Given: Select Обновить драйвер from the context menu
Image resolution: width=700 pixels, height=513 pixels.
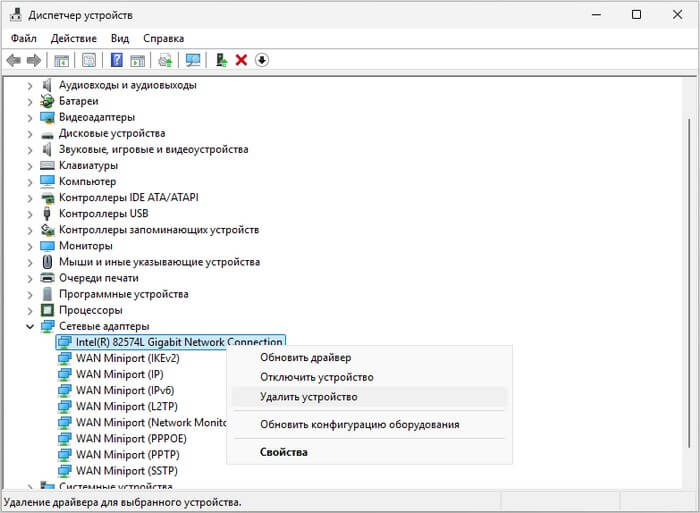Looking at the screenshot, I should pos(305,357).
